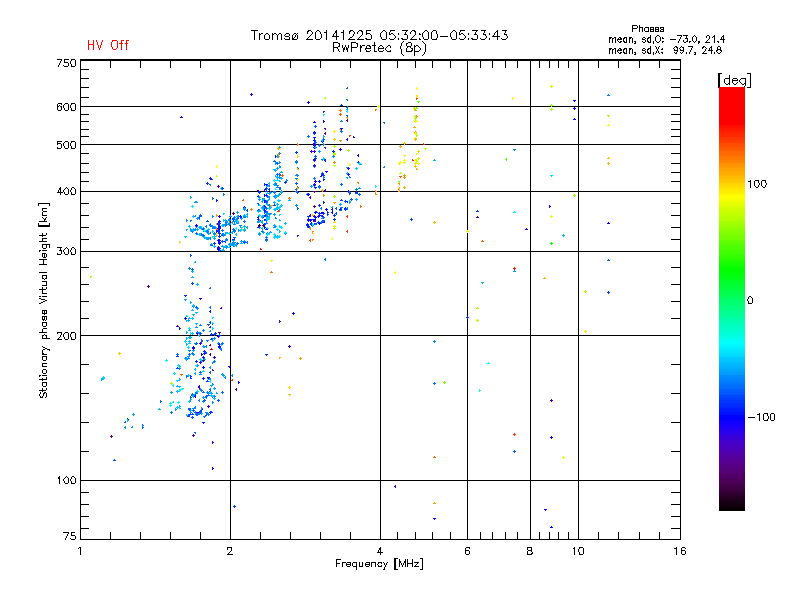Click the Frequency [MHz] axis label
The height and width of the screenshot is (600, 800).
[x=379, y=564]
